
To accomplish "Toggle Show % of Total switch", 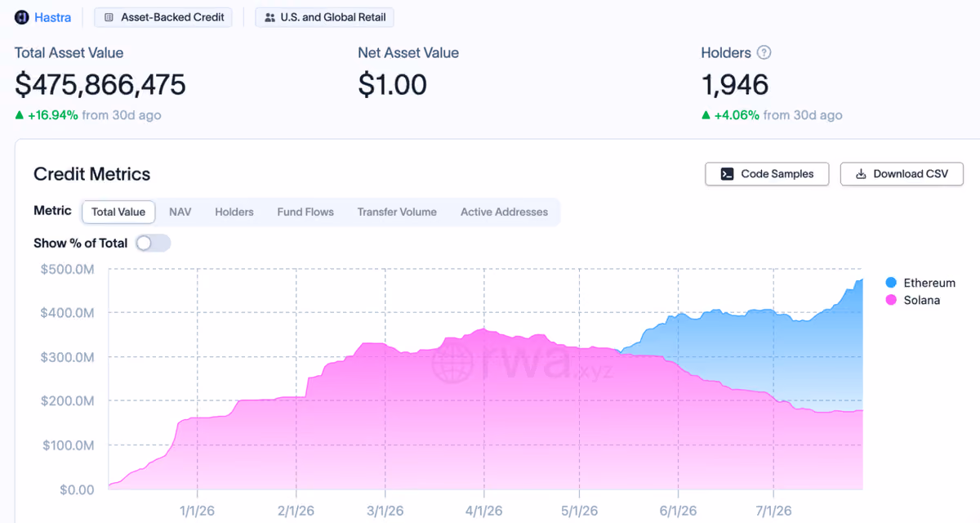I will pos(153,243).
